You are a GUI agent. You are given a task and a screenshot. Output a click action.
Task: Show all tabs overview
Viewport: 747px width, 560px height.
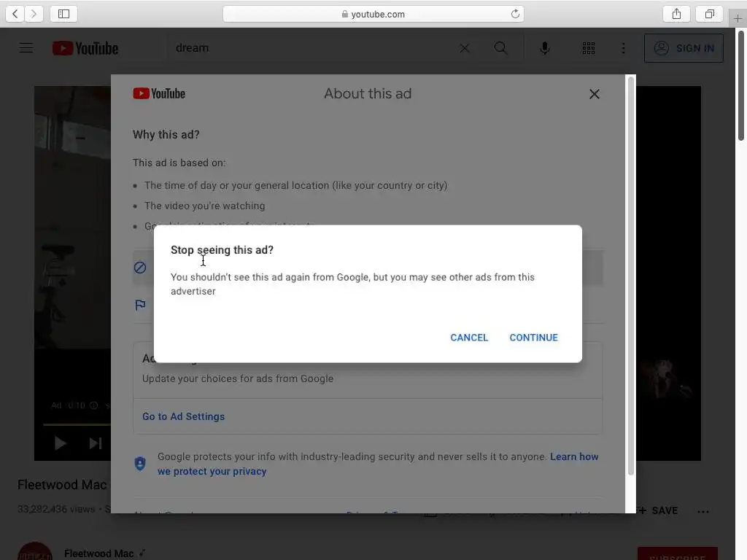[709, 14]
